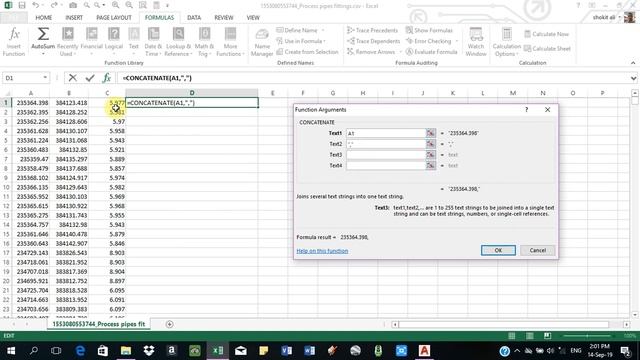
Task: Switch to the INSERT tab
Action: [x=74, y=18]
